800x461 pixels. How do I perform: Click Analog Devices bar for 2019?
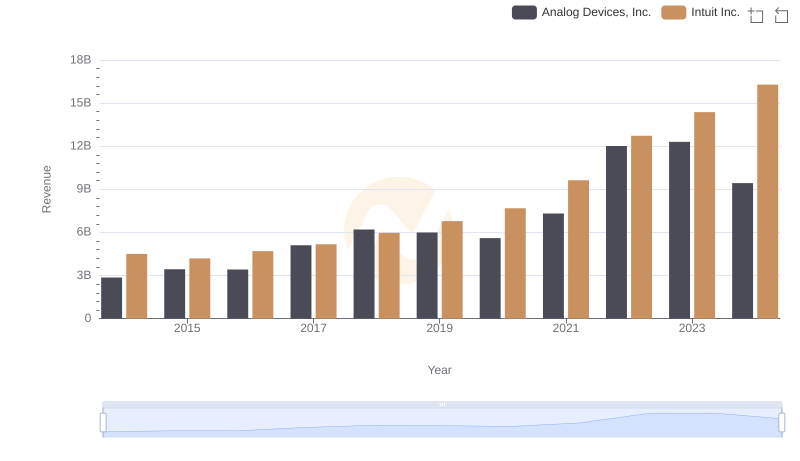coord(427,275)
